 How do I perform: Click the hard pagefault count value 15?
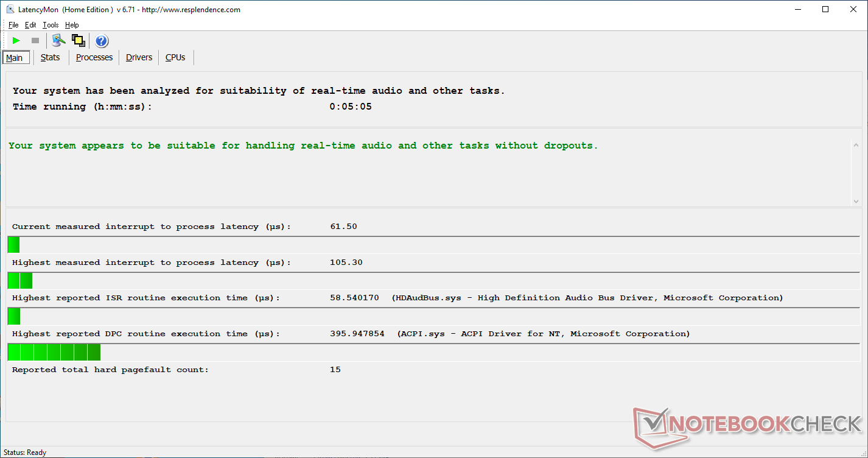click(x=335, y=370)
